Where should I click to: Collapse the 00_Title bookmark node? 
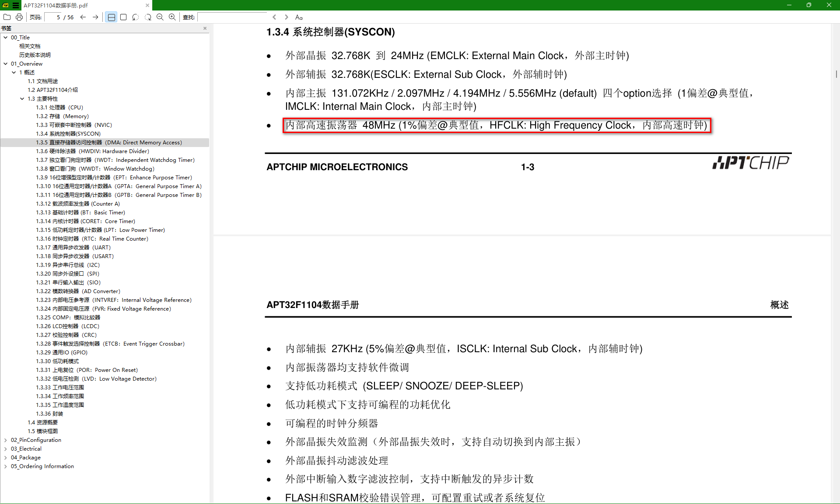coord(5,38)
